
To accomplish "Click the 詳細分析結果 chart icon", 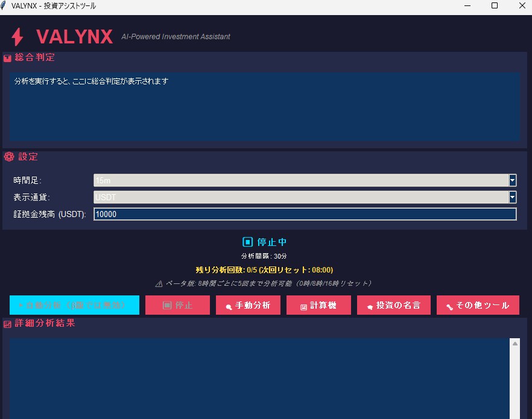I will [7, 324].
